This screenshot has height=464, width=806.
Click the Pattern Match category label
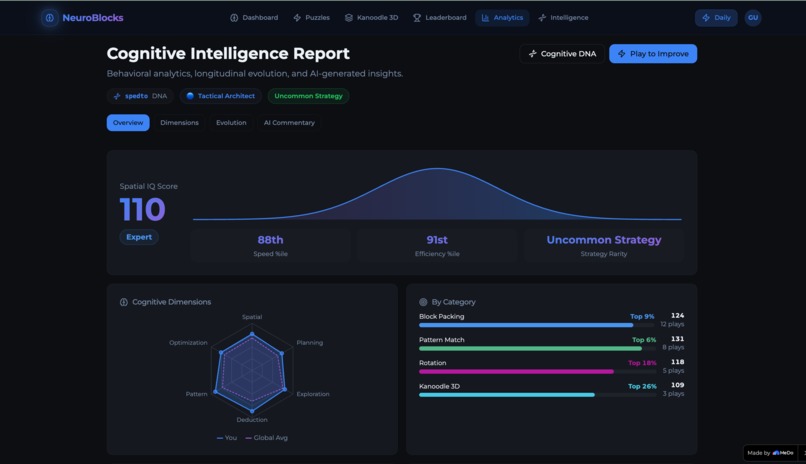point(442,340)
